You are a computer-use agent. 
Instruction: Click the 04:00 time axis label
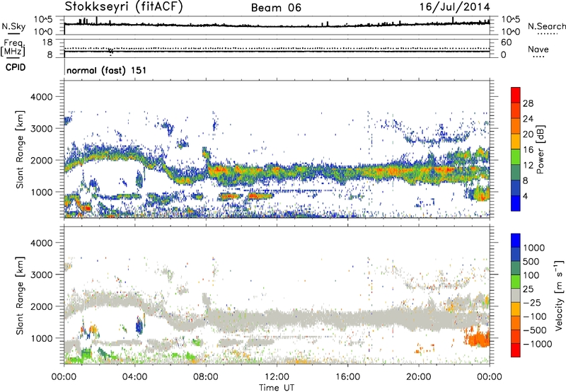coord(134,377)
